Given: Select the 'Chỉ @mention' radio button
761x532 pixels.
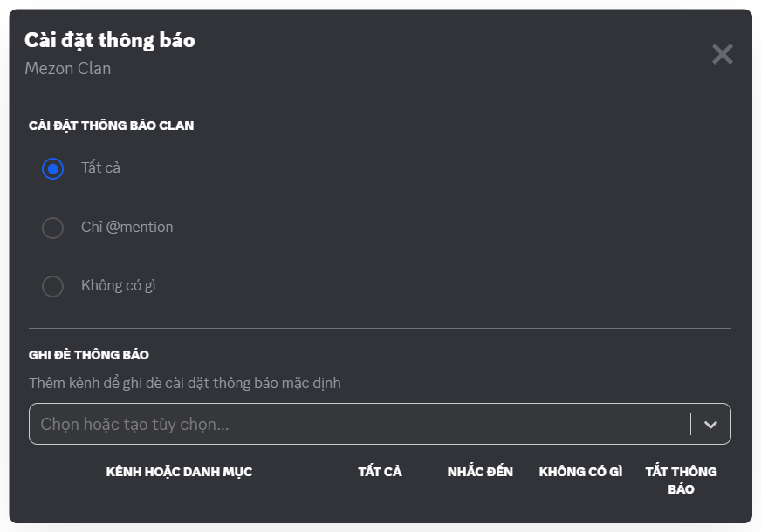Looking at the screenshot, I should pos(53,228).
